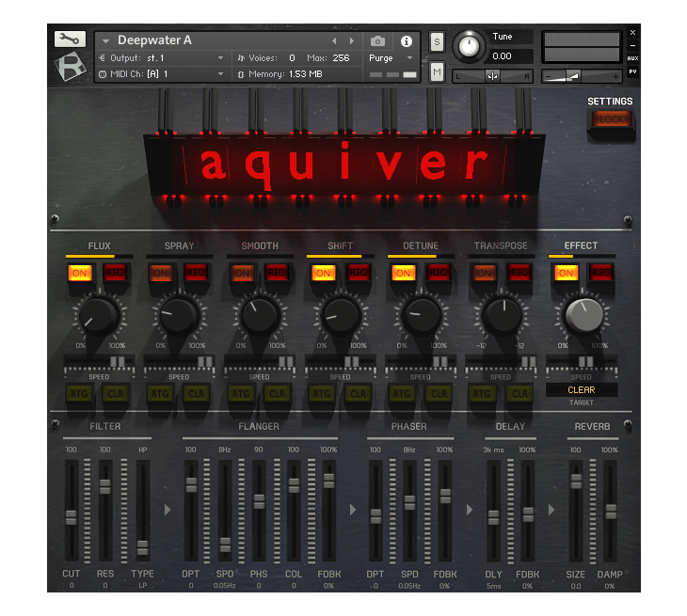Mute the instrument with M button
The image size is (687, 616).
[x=437, y=71]
